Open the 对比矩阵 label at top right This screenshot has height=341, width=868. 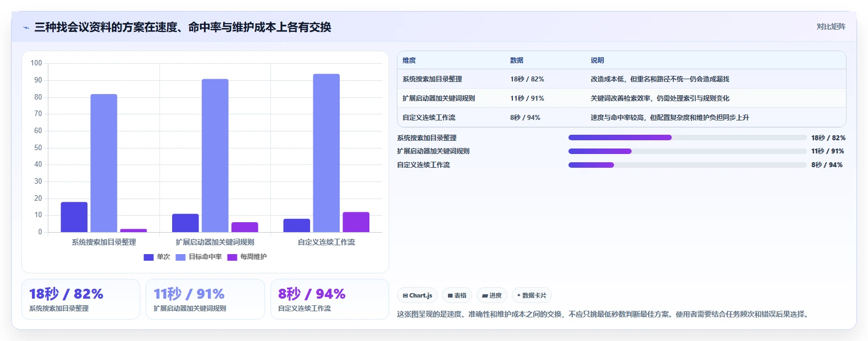[831, 26]
